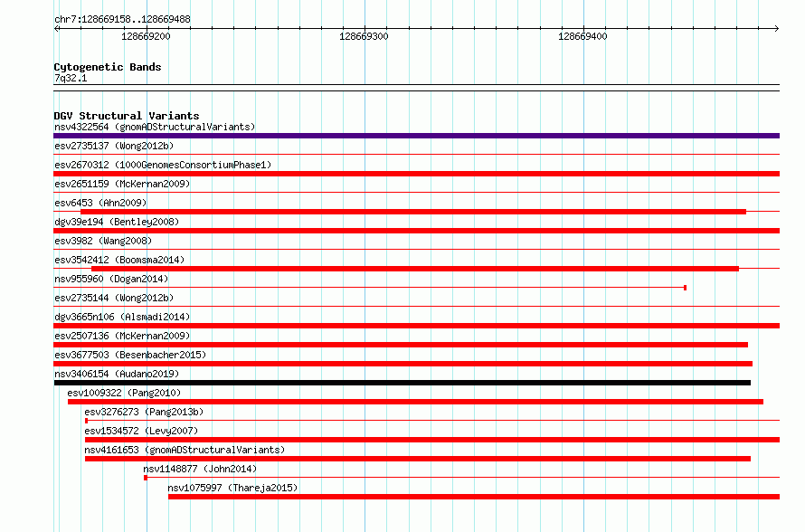
Task: Open esv1534572 (Levy2007) variant
Action: click(x=141, y=431)
